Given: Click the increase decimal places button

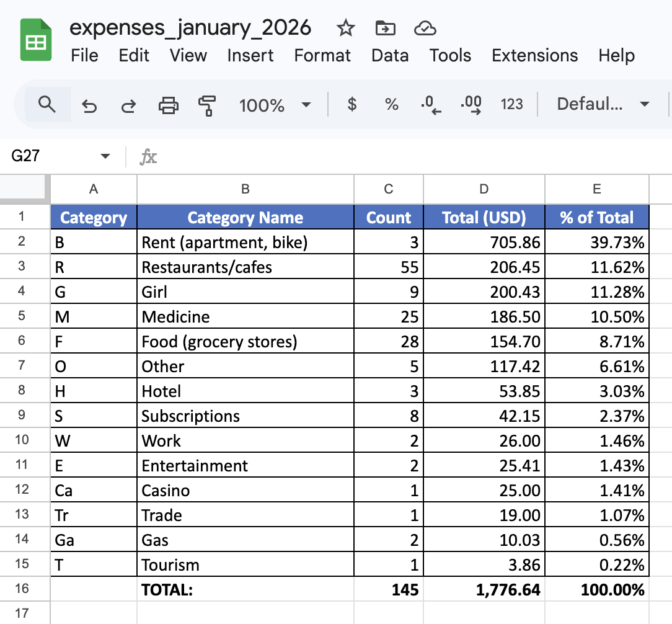Looking at the screenshot, I should coord(471,105).
